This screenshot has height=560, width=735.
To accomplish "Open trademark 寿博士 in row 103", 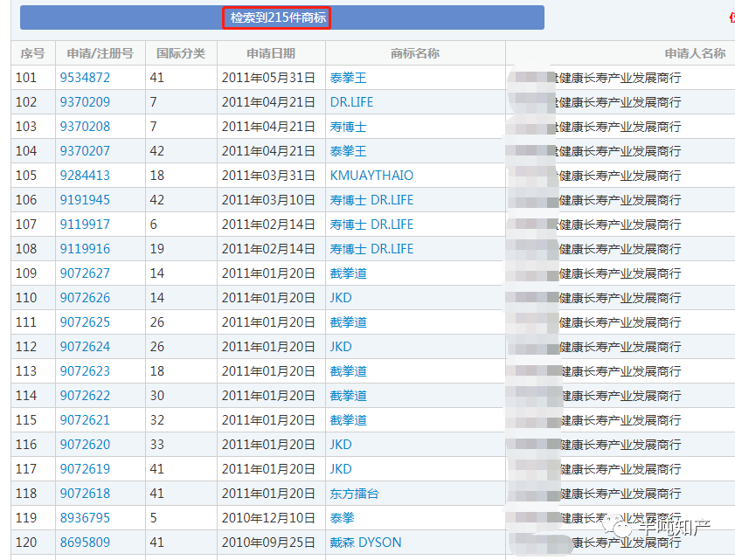I will click(349, 126).
